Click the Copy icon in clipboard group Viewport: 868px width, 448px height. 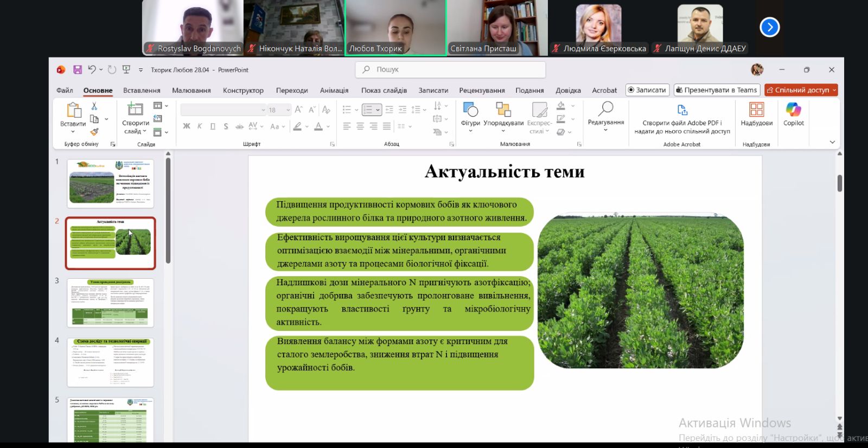click(94, 119)
